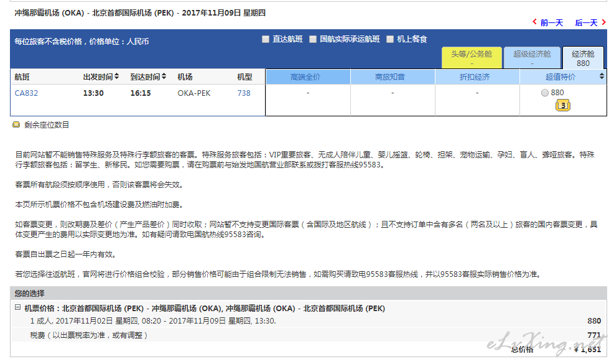View aircraft type 738 details
The image size is (614, 364).
pyautogui.click(x=244, y=93)
